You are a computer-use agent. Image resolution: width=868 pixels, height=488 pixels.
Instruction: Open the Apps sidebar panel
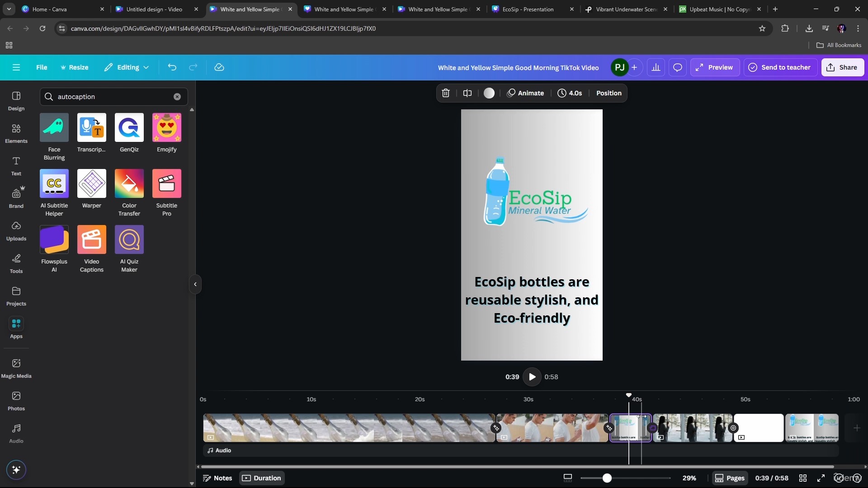click(16, 328)
